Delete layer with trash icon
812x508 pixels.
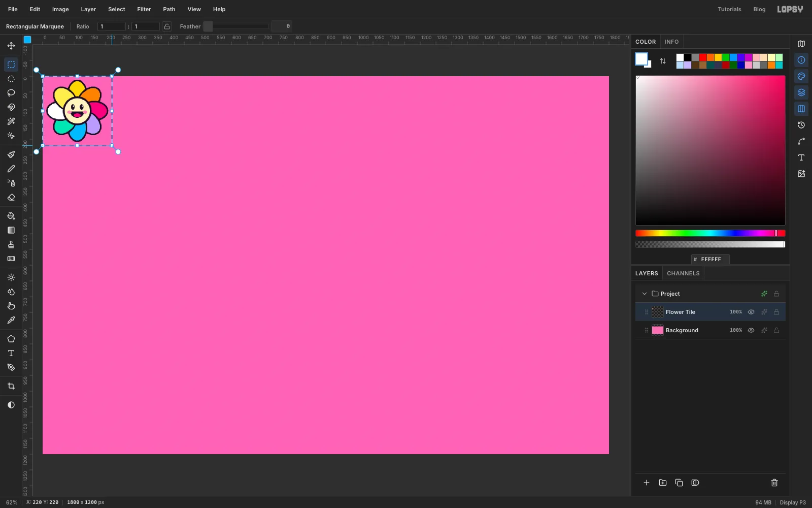pyautogui.click(x=774, y=483)
